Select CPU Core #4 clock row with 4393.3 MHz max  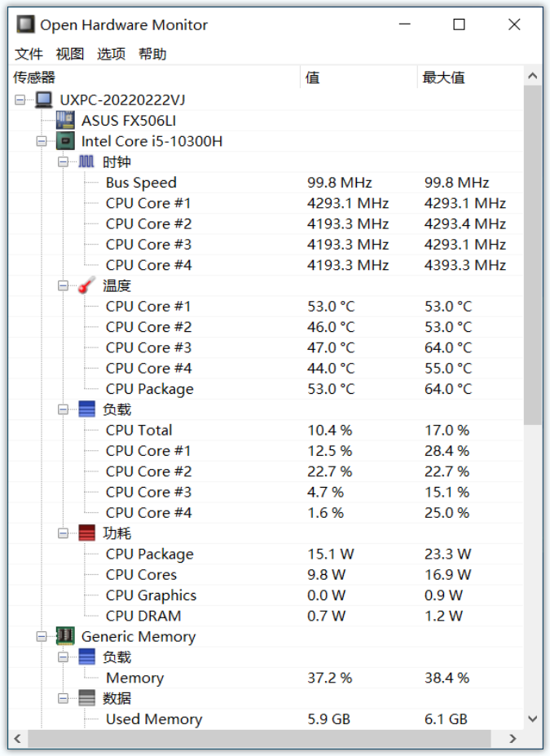click(x=266, y=265)
